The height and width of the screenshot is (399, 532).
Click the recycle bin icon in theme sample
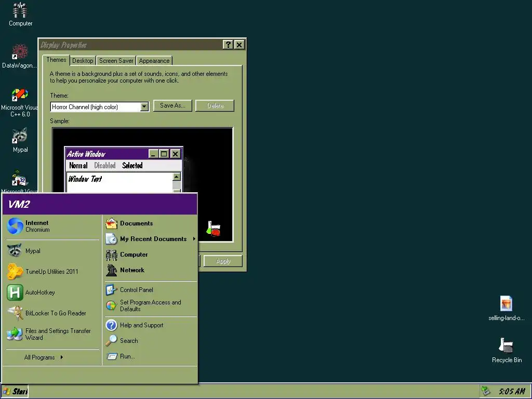click(214, 229)
